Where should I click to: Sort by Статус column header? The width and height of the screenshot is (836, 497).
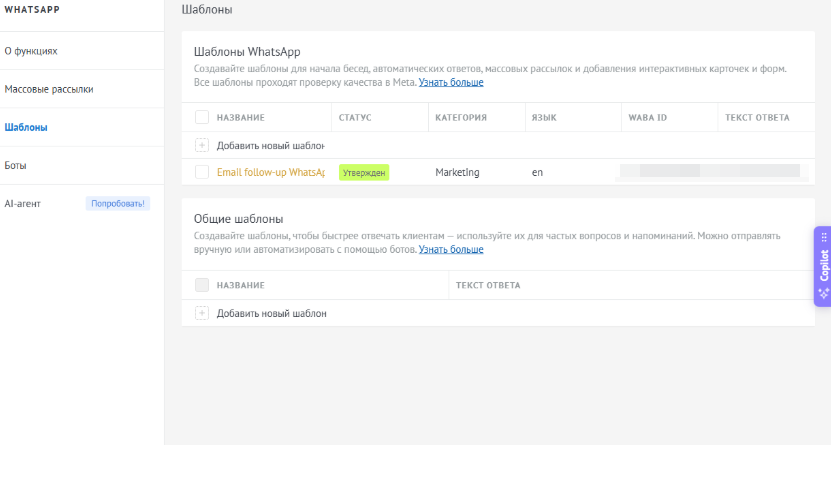click(355, 117)
